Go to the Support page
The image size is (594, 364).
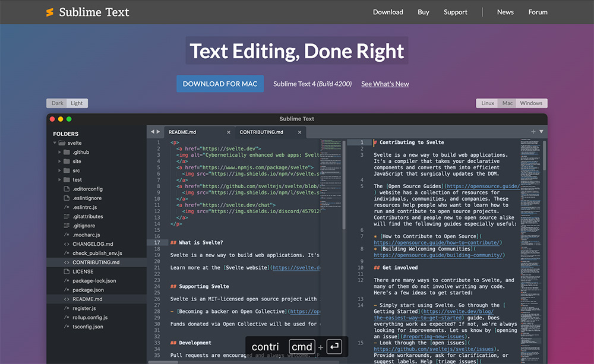click(456, 12)
